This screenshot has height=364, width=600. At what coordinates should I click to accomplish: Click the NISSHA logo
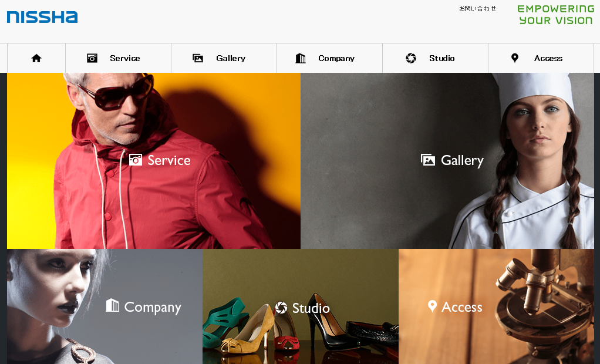(42, 17)
